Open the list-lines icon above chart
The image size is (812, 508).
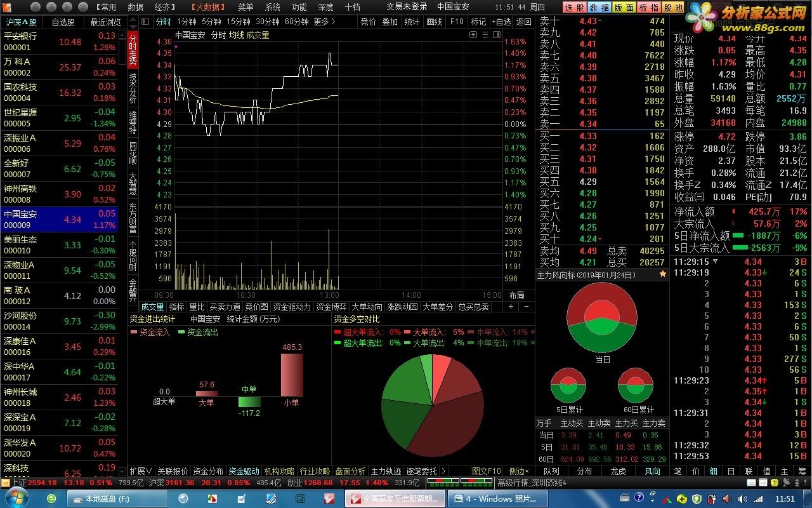coord(486,35)
